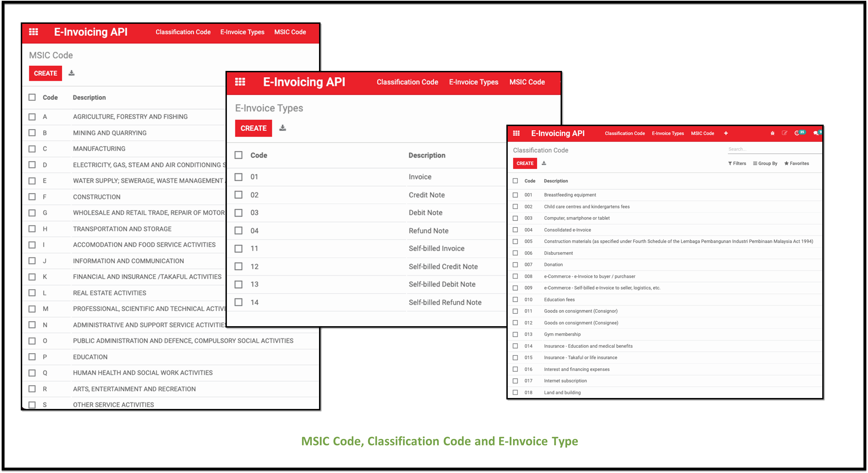Click E-Invoicing API title in E-Invoice Types window

click(x=304, y=82)
